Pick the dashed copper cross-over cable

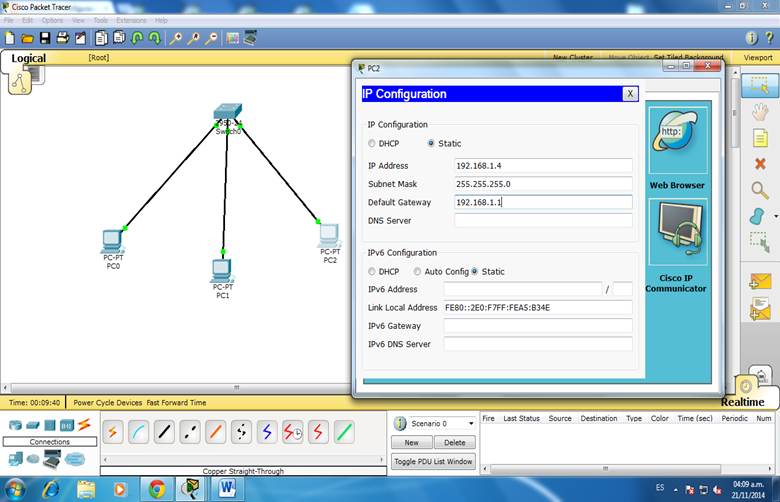pos(190,432)
